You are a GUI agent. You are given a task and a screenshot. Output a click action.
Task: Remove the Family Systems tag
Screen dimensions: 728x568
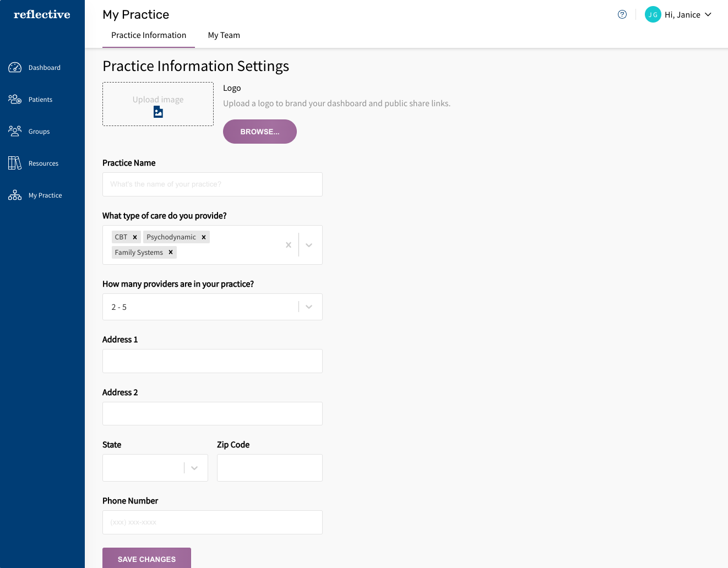[171, 253]
